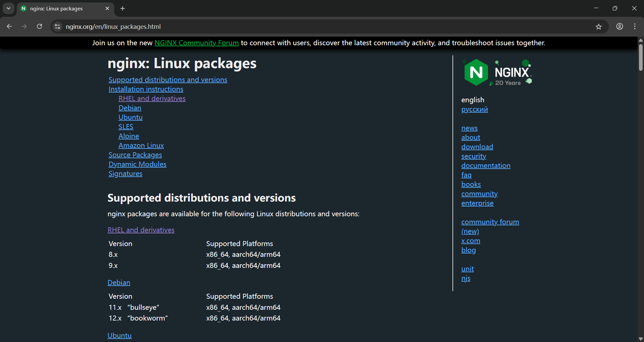The width and height of the screenshot is (644, 342).
Task: Click the page vertical scrollbar thumb
Action: [x=641, y=57]
